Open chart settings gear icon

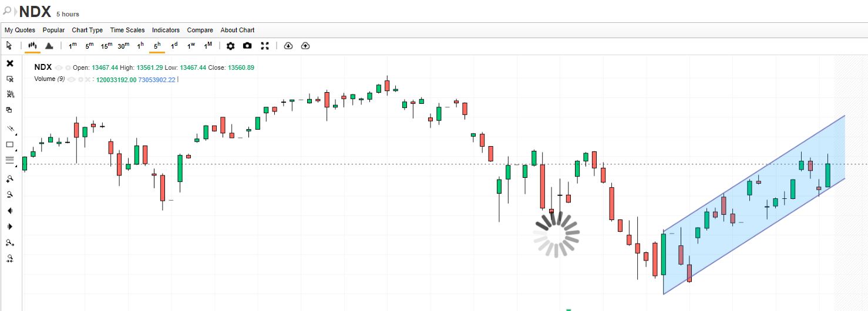[x=230, y=46]
